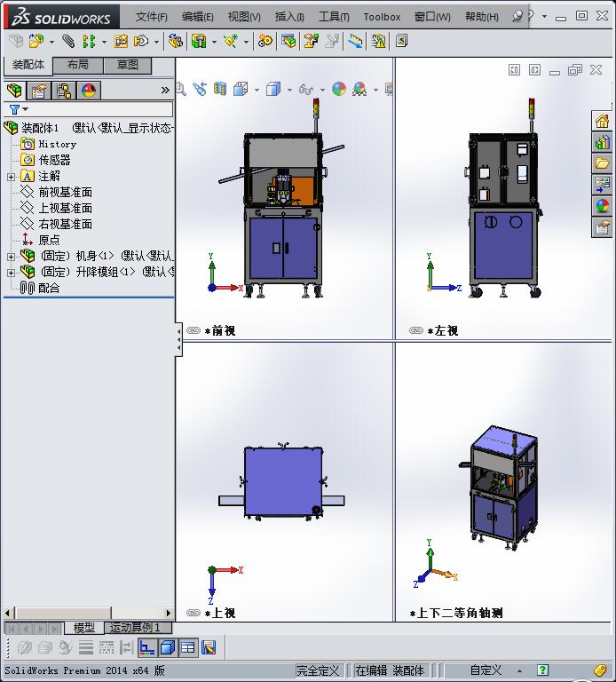Open the PropertyManager panel tab icon
Image resolution: width=616 pixels, height=682 pixels.
(39, 91)
